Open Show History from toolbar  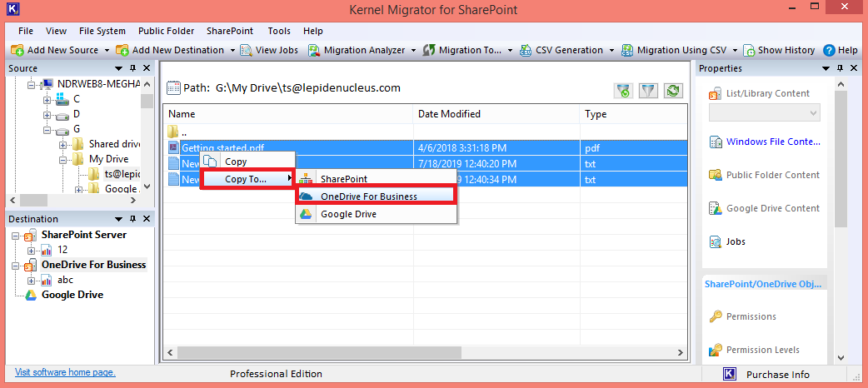click(779, 50)
